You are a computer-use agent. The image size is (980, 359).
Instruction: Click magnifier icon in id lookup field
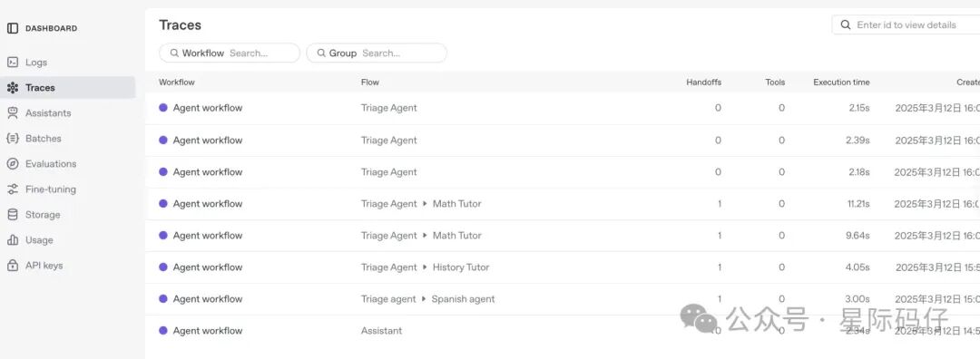(846, 25)
